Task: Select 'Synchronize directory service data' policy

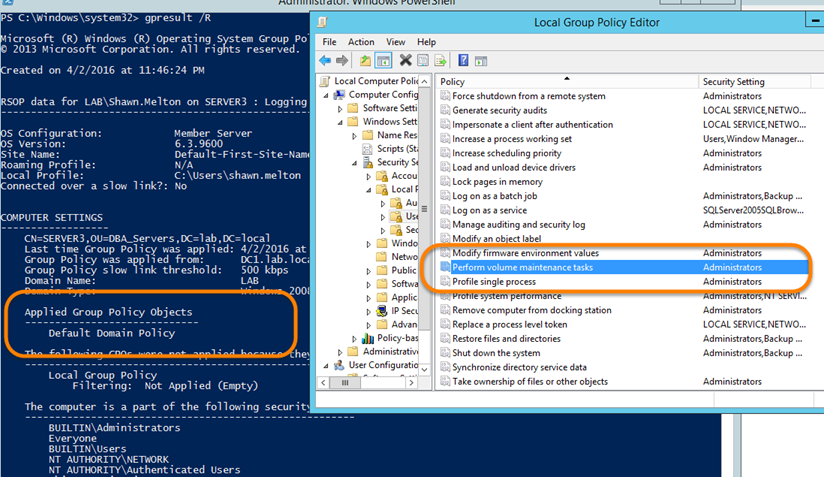Action: coord(623,367)
